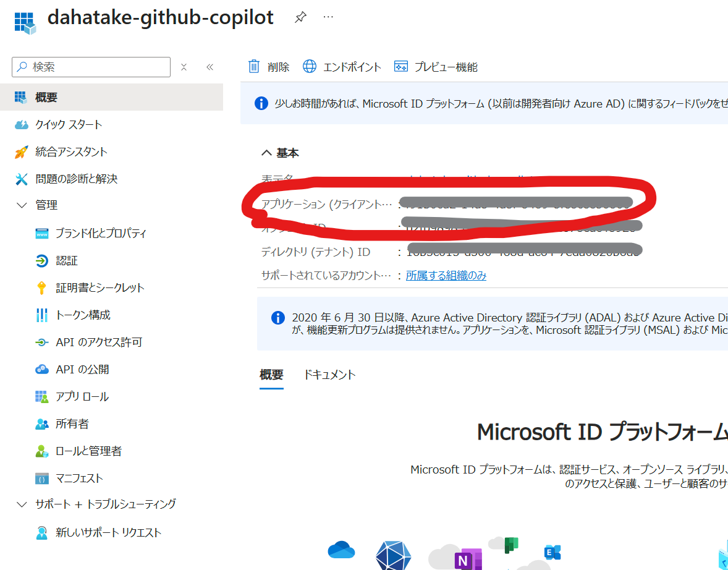Pin dahatake-github-copilot using the pin icon
Screen dimensions: 728x570
(300, 17)
